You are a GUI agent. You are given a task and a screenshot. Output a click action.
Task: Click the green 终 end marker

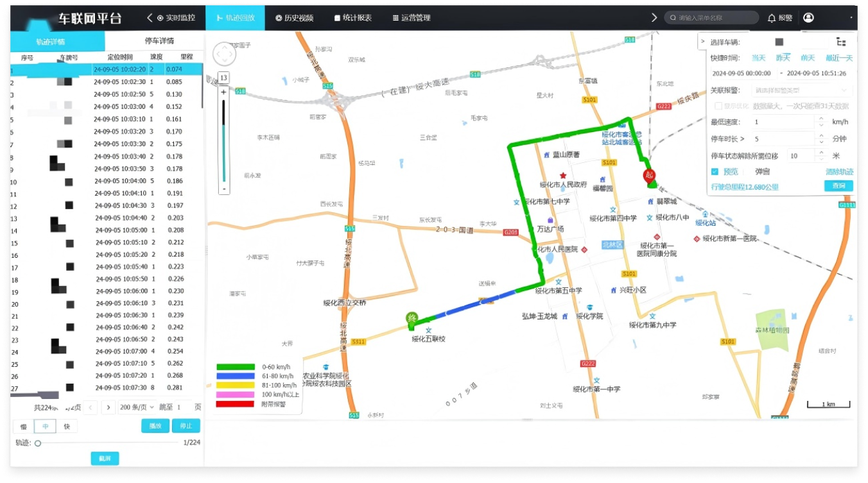(x=412, y=318)
